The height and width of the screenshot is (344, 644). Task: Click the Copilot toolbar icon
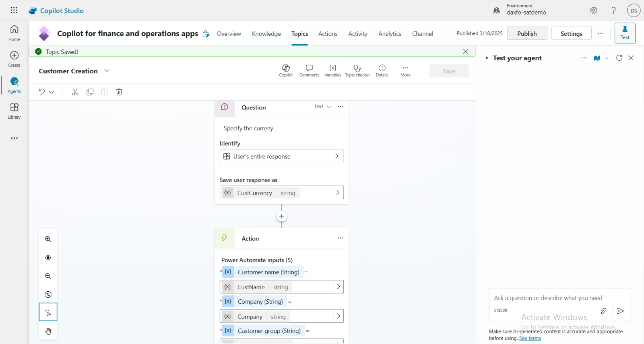(x=286, y=70)
